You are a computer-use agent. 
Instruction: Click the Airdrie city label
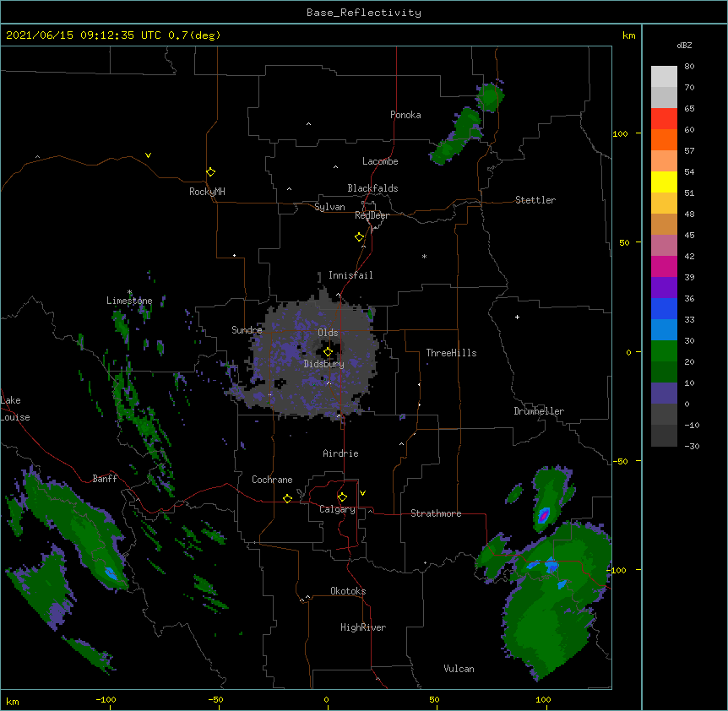341,453
